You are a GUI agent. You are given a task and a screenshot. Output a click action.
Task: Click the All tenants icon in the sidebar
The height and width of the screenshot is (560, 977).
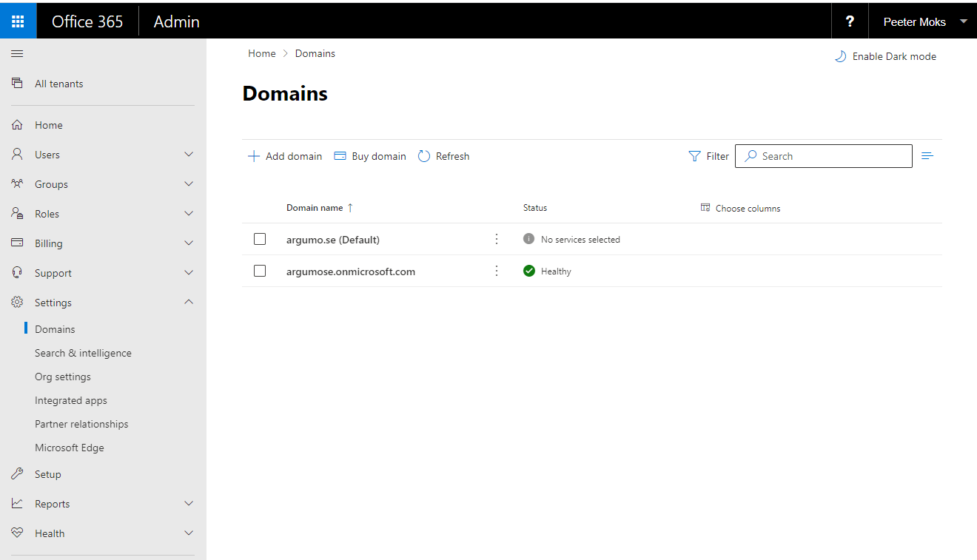coord(17,83)
